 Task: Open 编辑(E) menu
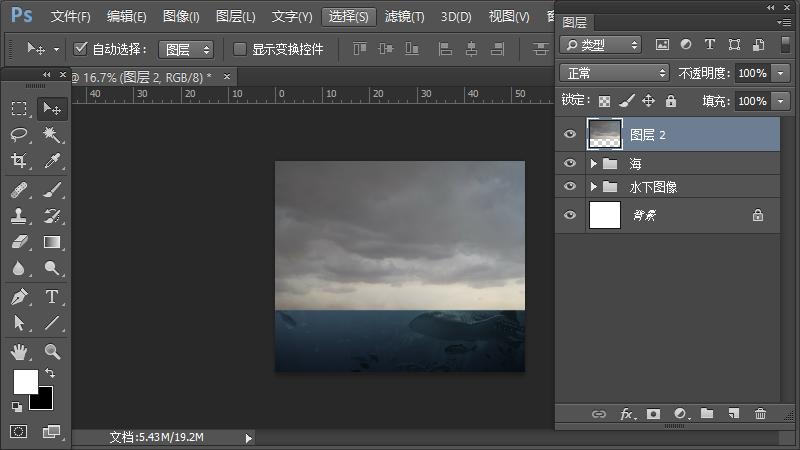click(x=127, y=17)
